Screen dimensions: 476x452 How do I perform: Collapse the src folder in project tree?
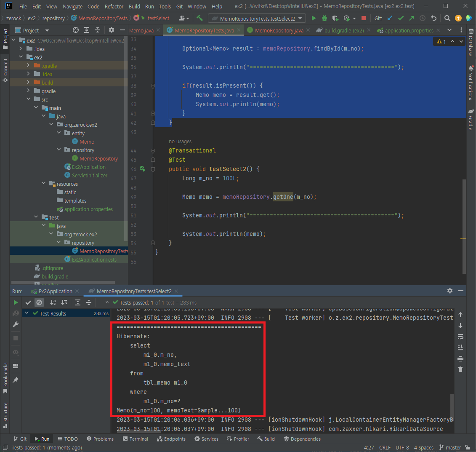tap(28, 99)
